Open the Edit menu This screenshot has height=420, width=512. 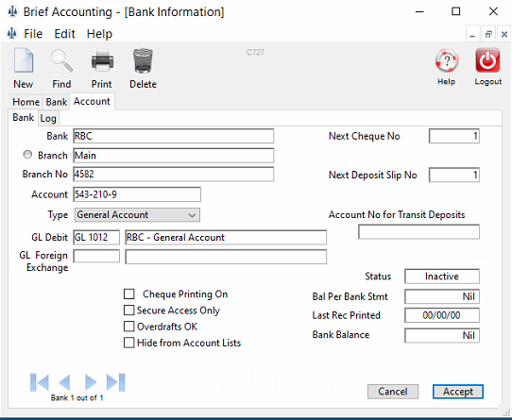[64, 34]
